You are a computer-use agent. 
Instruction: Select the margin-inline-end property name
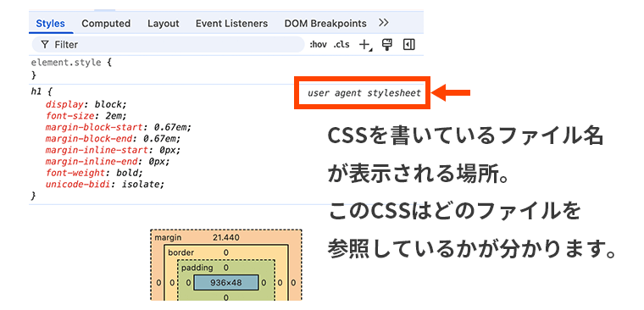point(92,162)
